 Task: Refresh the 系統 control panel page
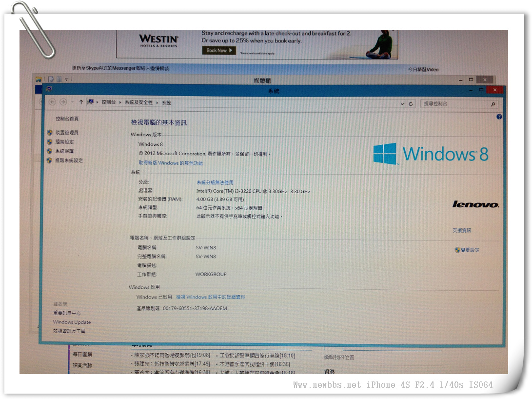[411, 104]
